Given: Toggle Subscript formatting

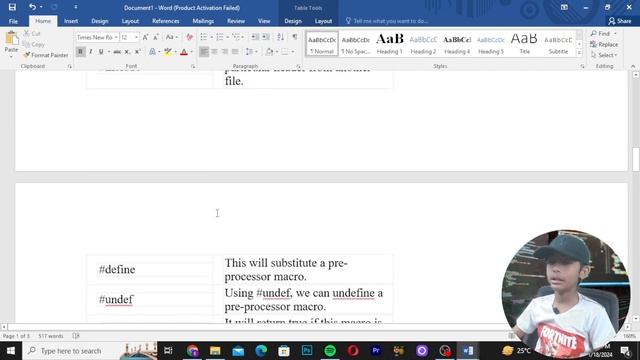Looking at the screenshot, I should 127,52.
